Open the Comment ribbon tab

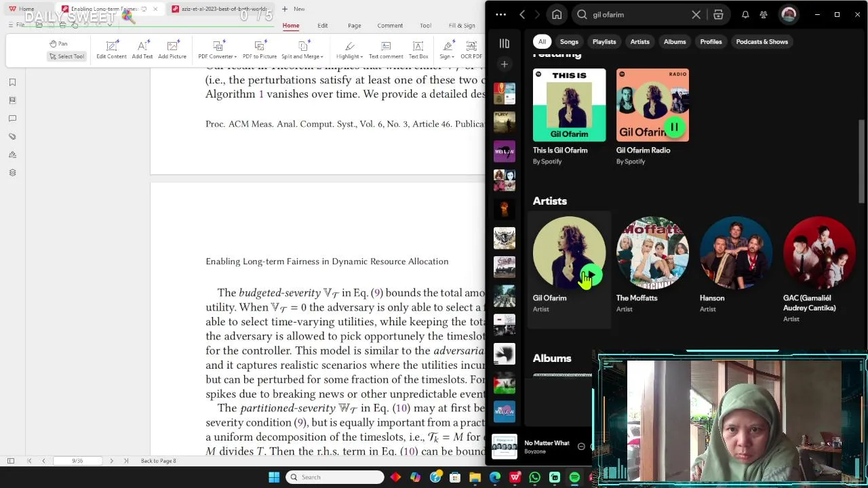(390, 26)
